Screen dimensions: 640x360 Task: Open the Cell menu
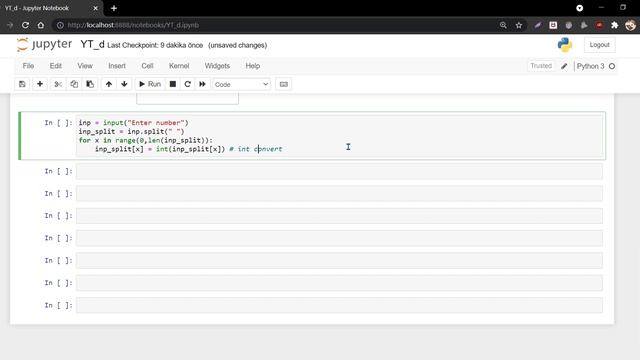tap(147, 66)
